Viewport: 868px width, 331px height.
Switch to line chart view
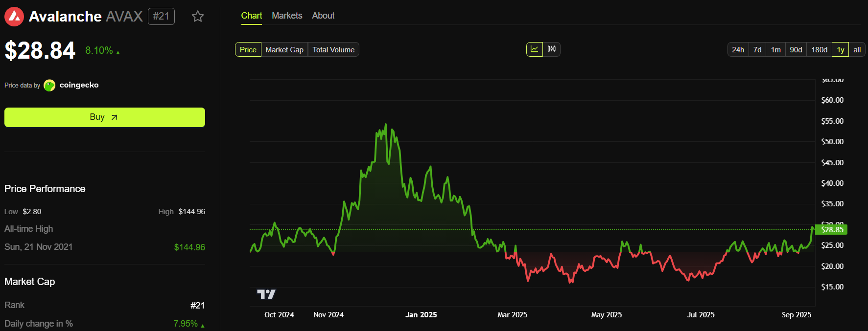[535, 49]
